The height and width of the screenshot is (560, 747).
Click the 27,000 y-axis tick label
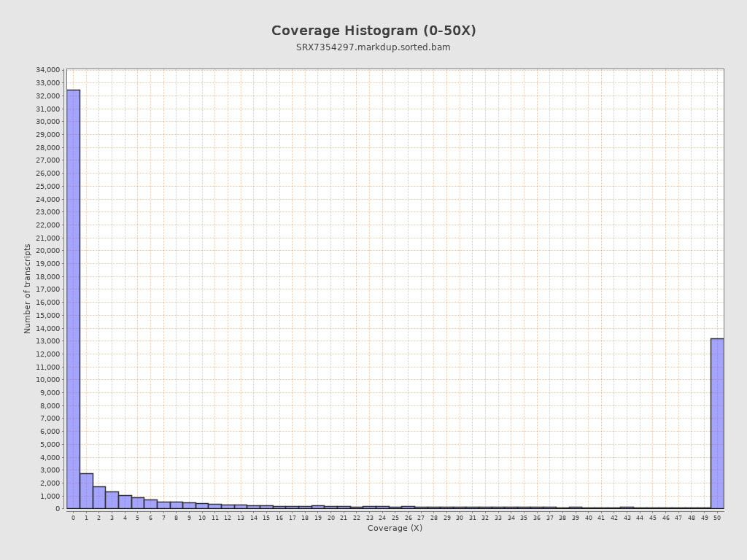[x=47, y=160]
